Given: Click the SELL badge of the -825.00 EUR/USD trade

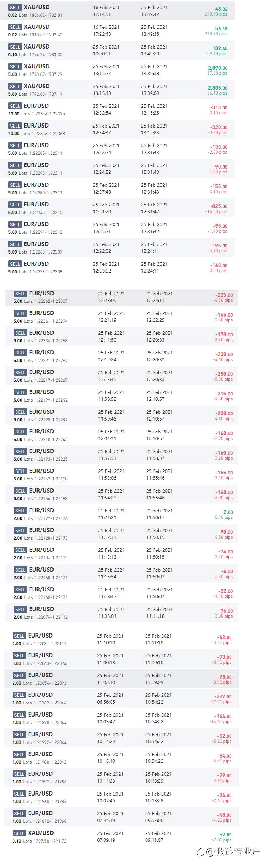Looking at the screenshot, I should tap(15, 205).
